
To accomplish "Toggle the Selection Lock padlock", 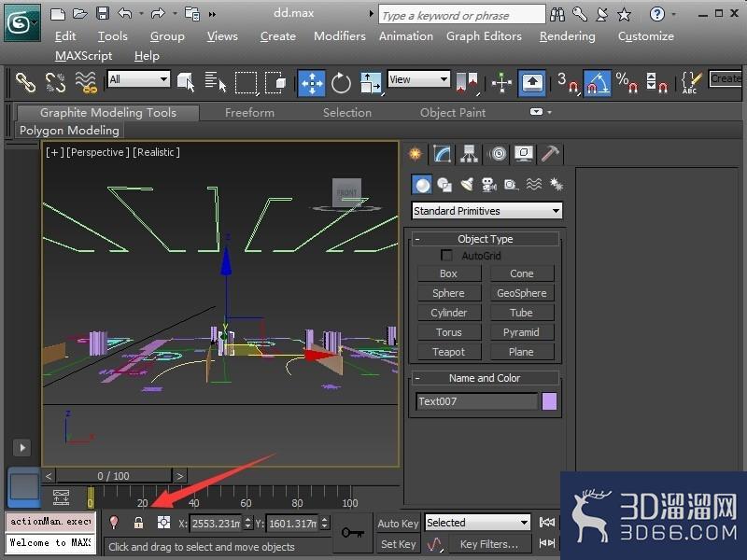I will click(138, 523).
